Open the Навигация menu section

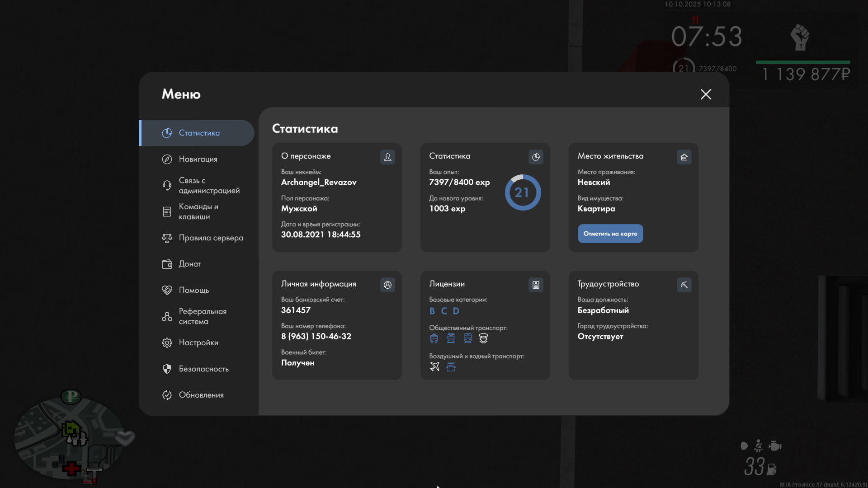(198, 159)
